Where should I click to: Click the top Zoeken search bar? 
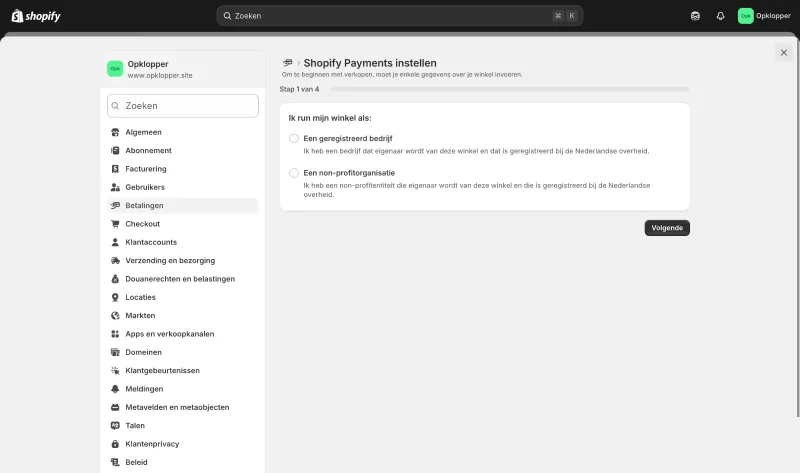399,16
